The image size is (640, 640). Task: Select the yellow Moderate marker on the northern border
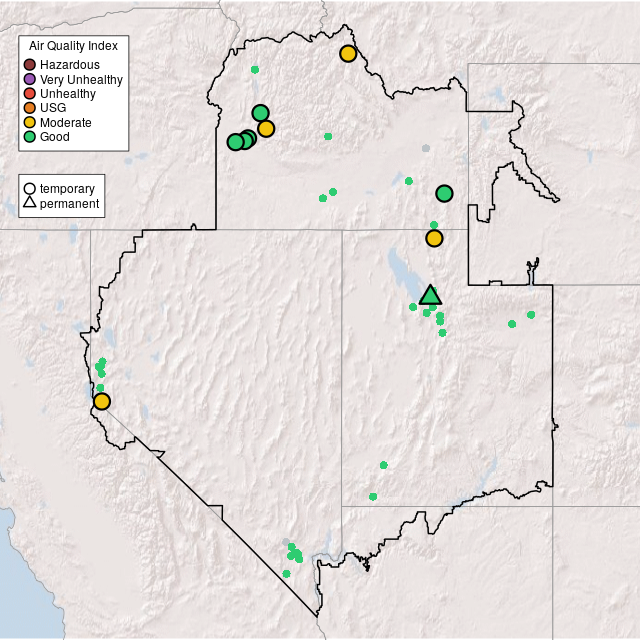tap(348, 54)
